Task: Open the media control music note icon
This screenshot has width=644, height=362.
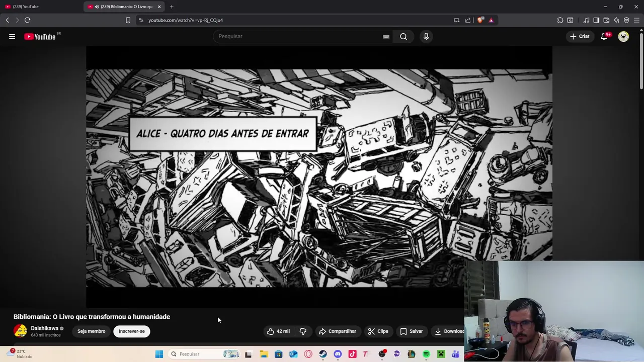Action: pos(586,20)
